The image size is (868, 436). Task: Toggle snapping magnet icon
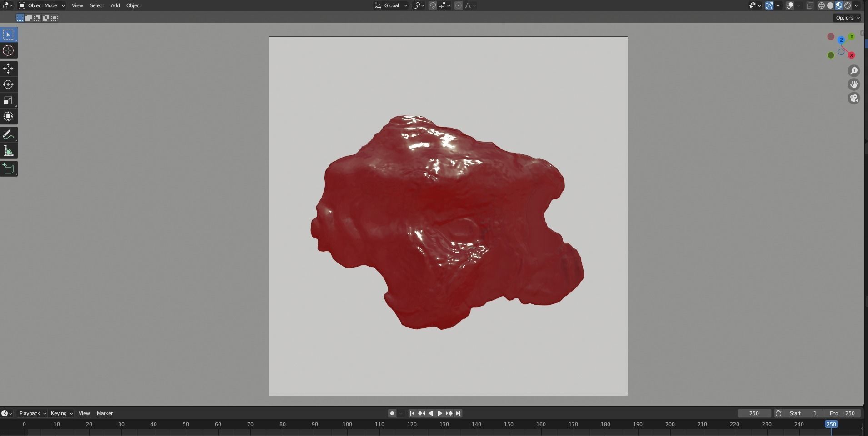coord(433,5)
